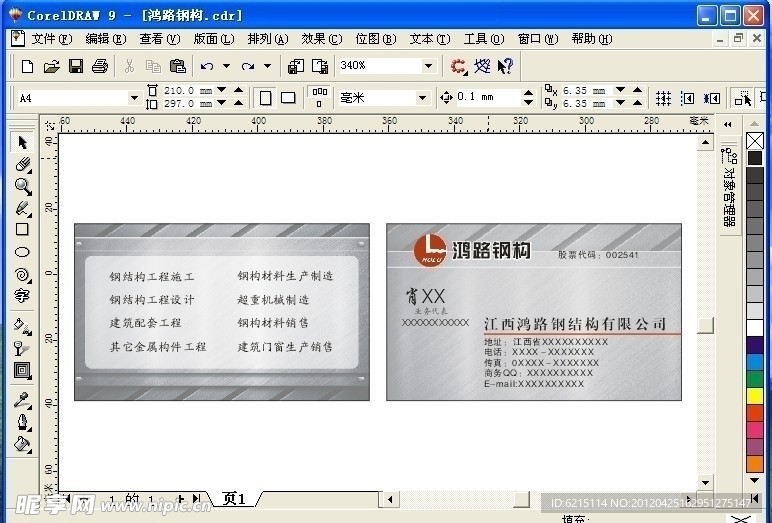Open the A4 paper size dropdown
The image size is (772, 523).
tap(134, 98)
